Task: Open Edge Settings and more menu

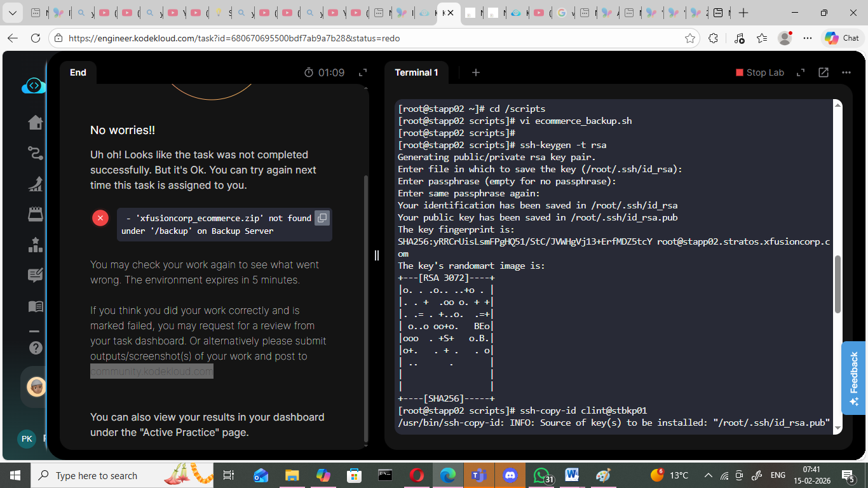Action: coord(808,38)
